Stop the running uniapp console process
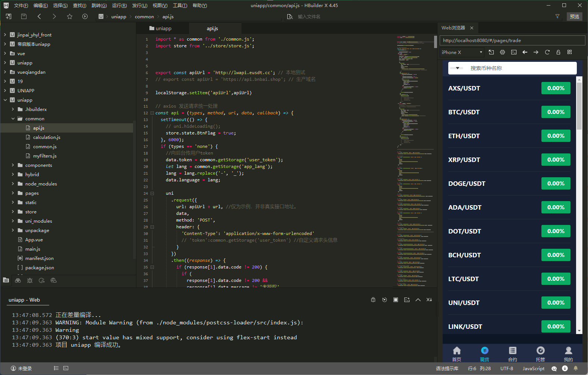Image resolution: width=588 pixels, height=375 pixels. pos(396,300)
